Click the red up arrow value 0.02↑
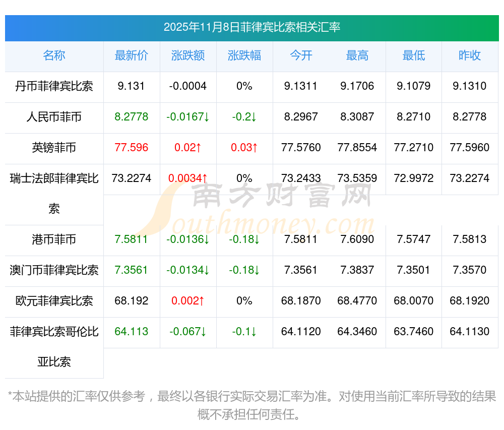Screen dimensions: 504x430 pos(188,148)
